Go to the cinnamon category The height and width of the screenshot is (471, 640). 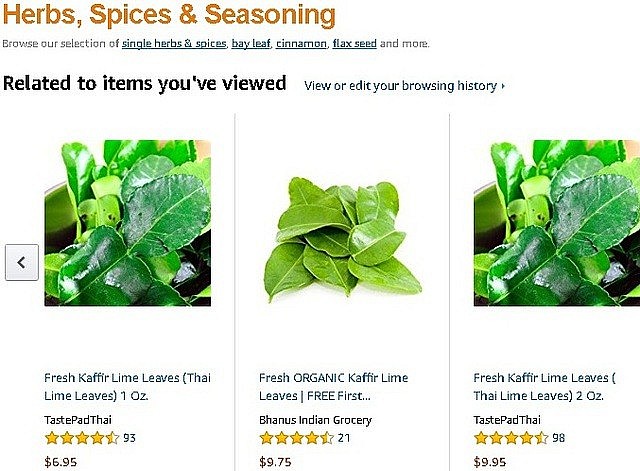click(300, 44)
